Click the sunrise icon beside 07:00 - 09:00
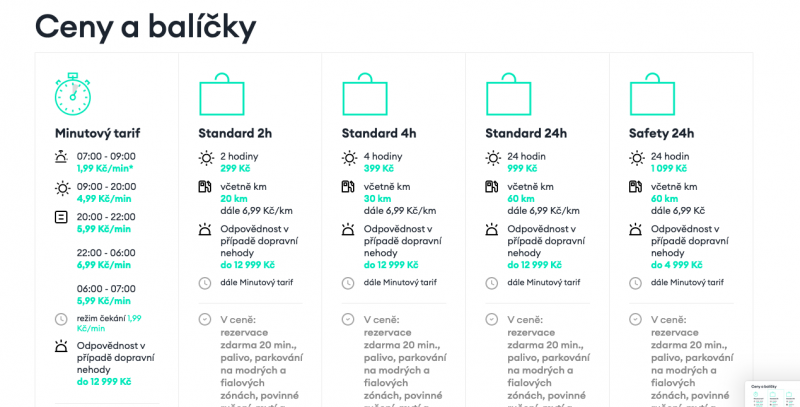This screenshot has width=800, height=407. (x=61, y=157)
